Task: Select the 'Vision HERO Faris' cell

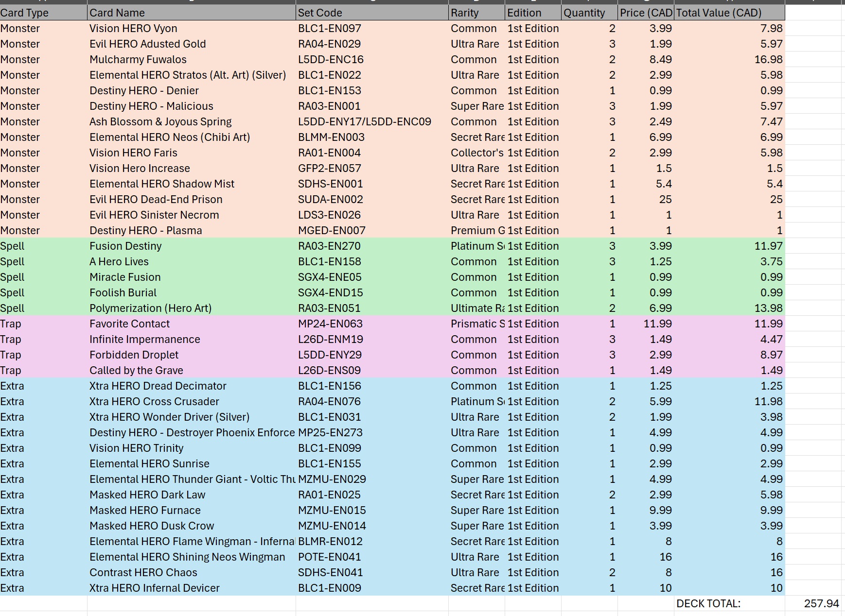Action: coord(192,153)
